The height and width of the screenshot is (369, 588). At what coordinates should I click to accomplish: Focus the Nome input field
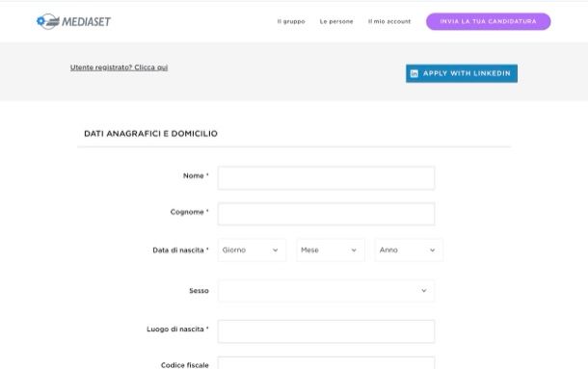(326, 177)
